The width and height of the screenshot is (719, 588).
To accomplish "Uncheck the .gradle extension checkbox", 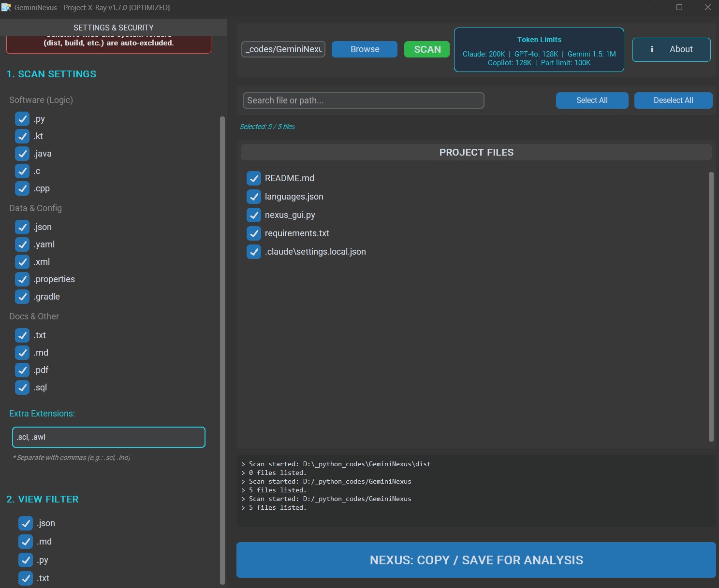I will coord(22,297).
